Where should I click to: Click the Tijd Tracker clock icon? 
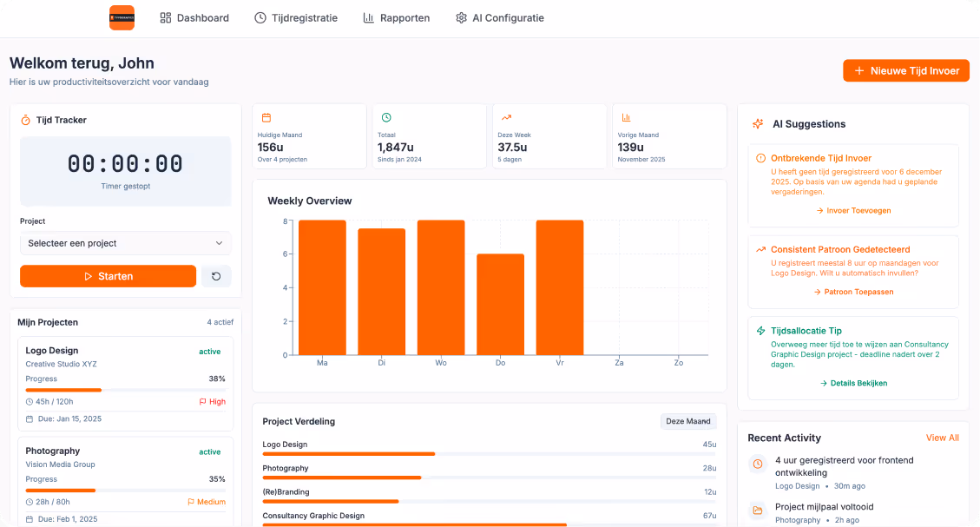(23, 120)
